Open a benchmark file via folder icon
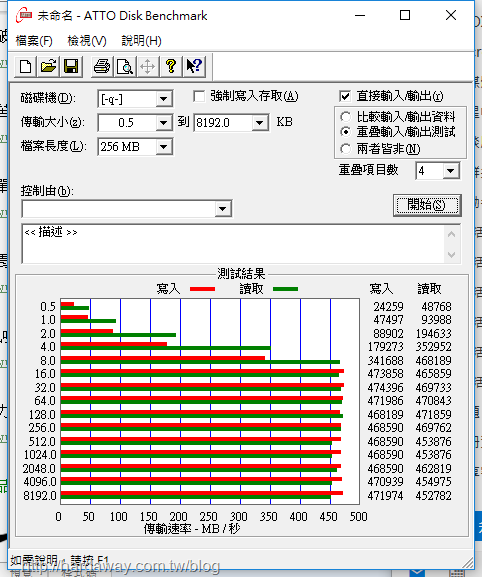The image size is (482, 577). pyautogui.click(x=48, y=67)
